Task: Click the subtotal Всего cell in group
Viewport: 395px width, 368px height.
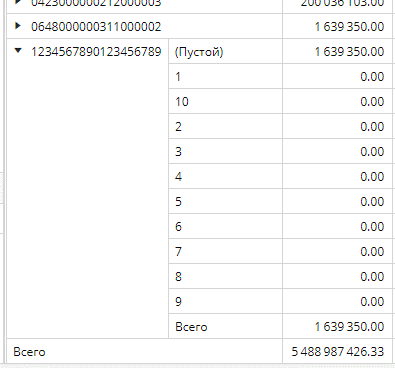Action: coord(225,326)
